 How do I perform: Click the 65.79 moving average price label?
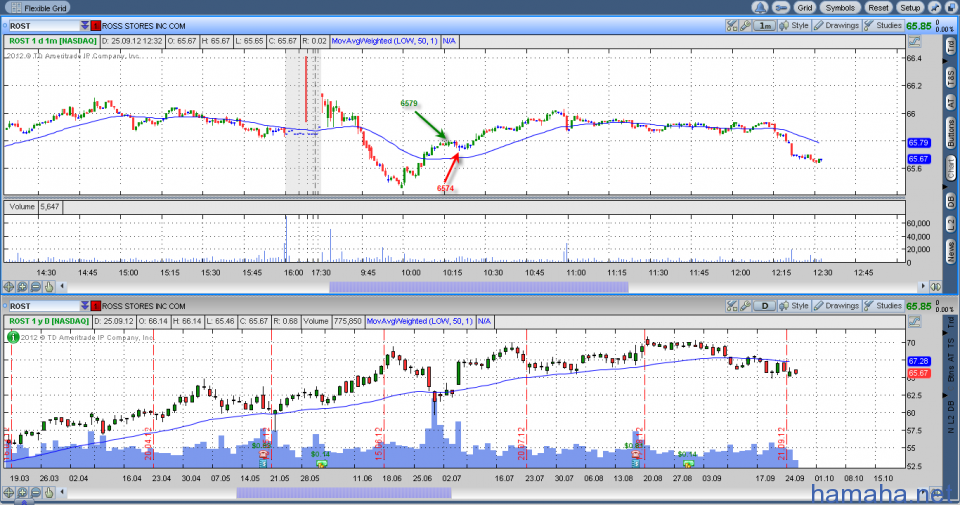click(x=918, y=143)
